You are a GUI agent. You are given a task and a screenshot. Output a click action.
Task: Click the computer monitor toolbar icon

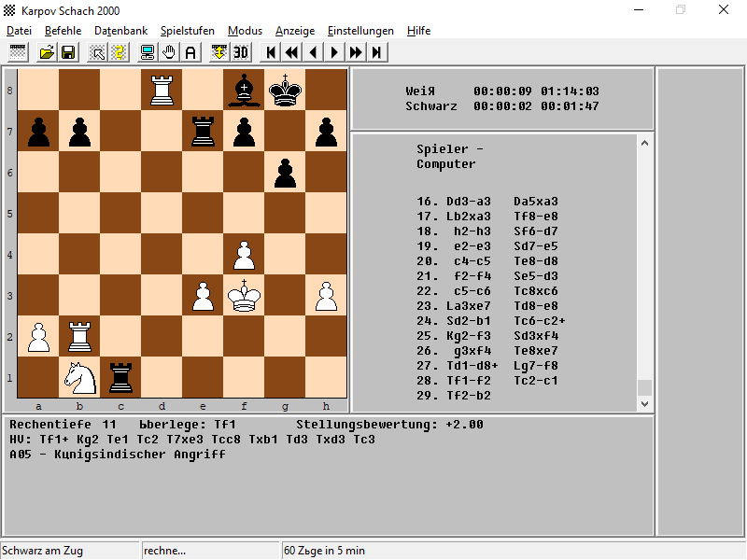coord(148,52)
